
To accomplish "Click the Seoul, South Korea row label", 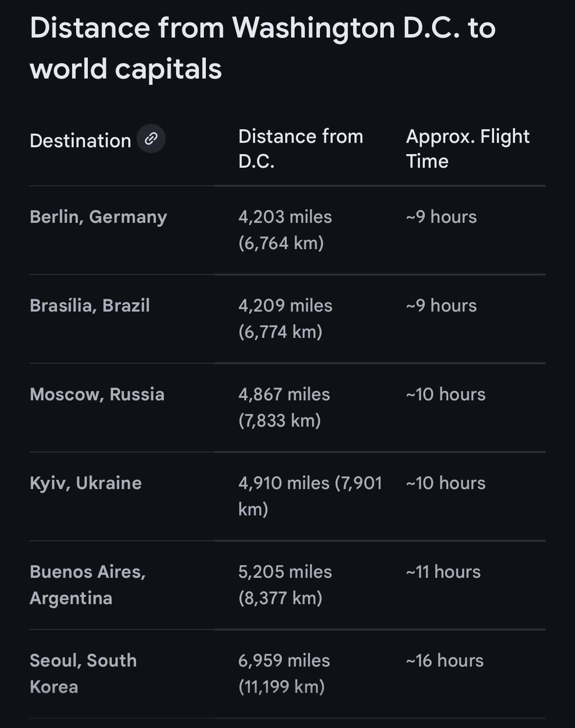I will click(x=83, y=674).
